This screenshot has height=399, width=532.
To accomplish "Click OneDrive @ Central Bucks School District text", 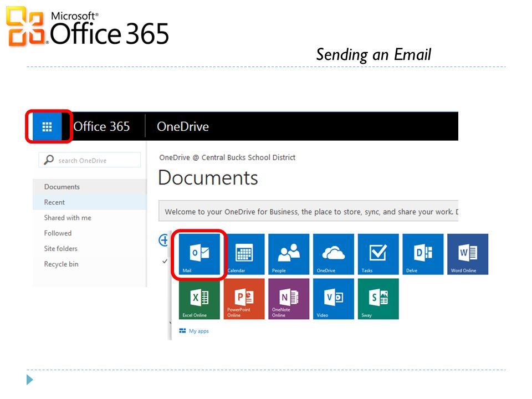I will [227, 157].
